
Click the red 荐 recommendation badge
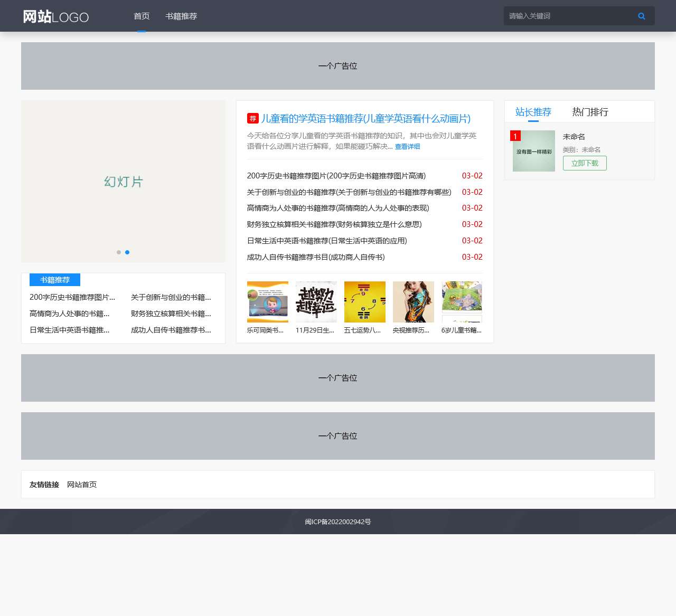252,119
